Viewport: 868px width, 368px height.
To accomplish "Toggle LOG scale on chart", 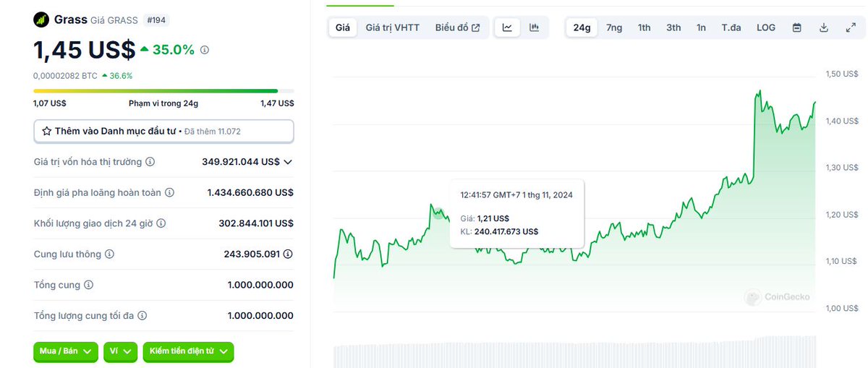I will pyautogui.click(x=766, y=27).
